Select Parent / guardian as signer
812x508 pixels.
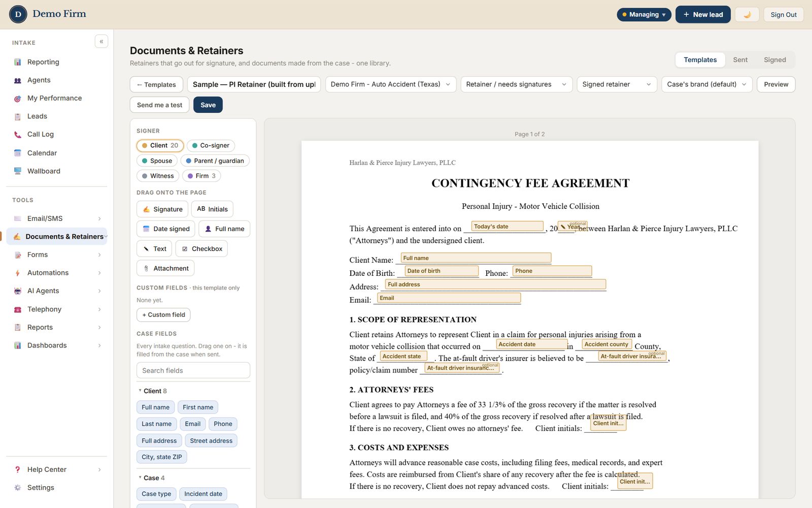[x=215, y=161]
